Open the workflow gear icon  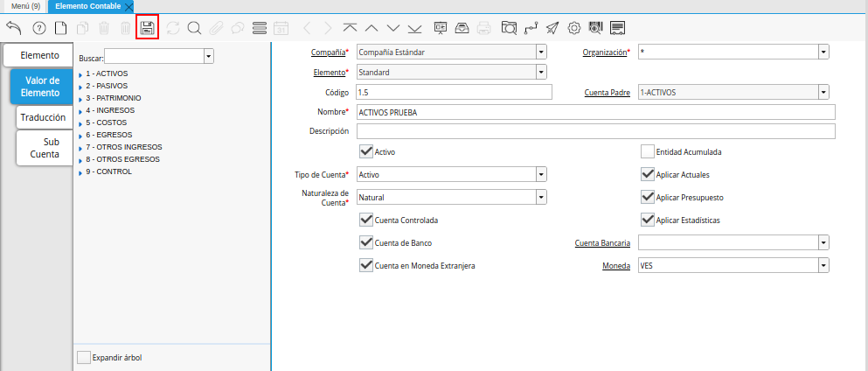[x=574, y=28]
